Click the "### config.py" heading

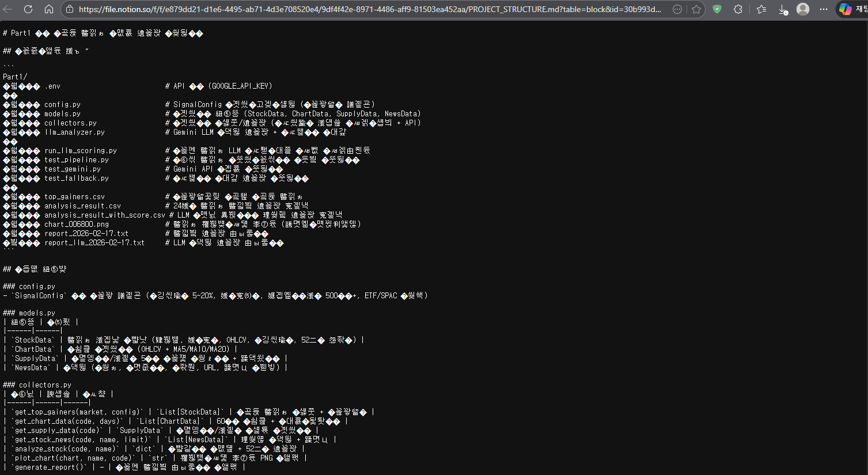[x=29, y=286]
